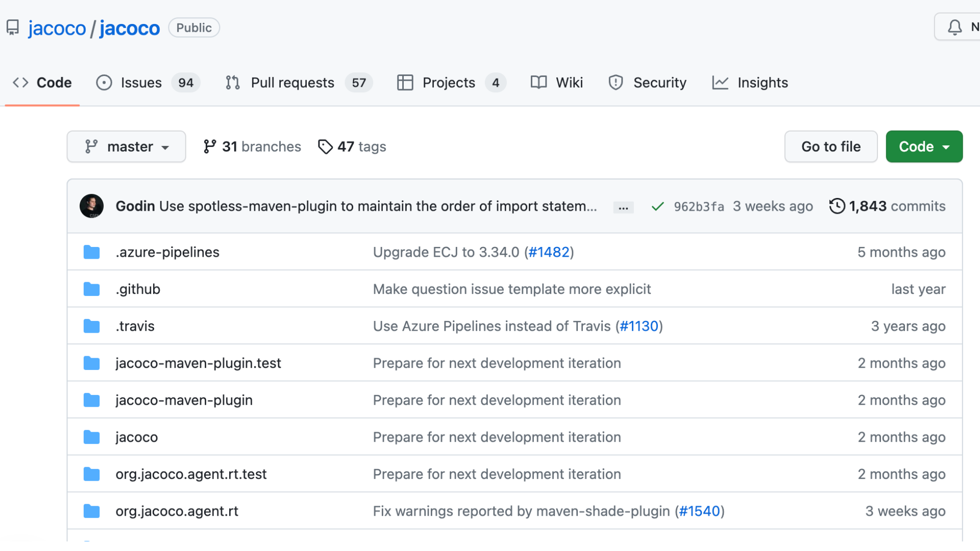Expand the green Code dropdown button
The width and height of the screenshot is (980, 551).
[x=924, y=147]
